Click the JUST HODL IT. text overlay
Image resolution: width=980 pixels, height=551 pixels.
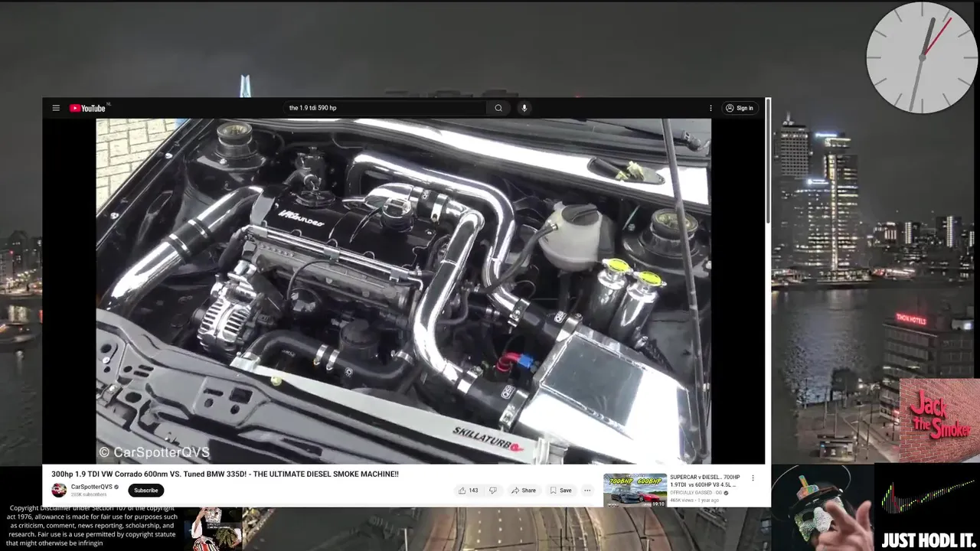pos(927,540)
